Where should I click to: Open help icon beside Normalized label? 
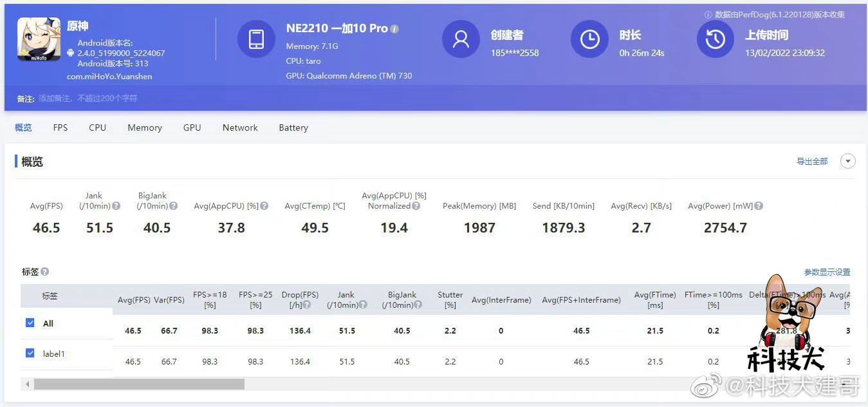416,206
